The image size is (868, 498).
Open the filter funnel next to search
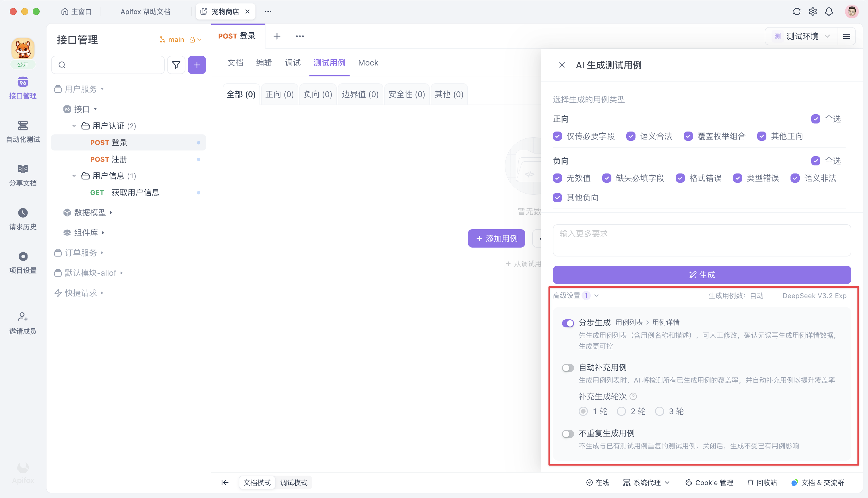pos(176,65)
